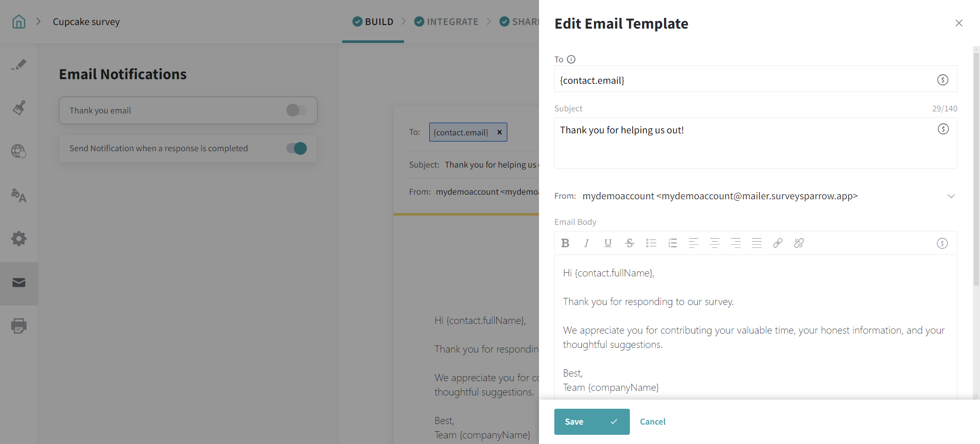Toggle bold formatting in email body

(x=565, y=243)
